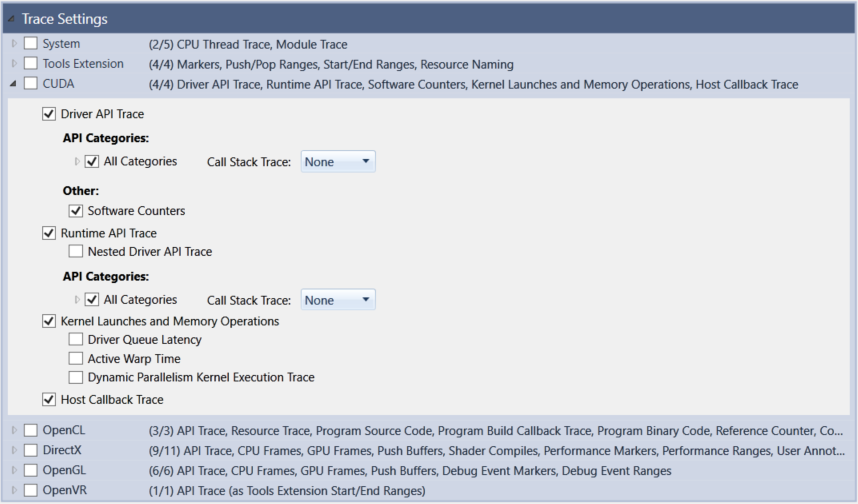This screenshot has height=504, width=858.
Task: Enable the OpenCL checkbox
Action: pyautogui.click(x=31, y=430)
